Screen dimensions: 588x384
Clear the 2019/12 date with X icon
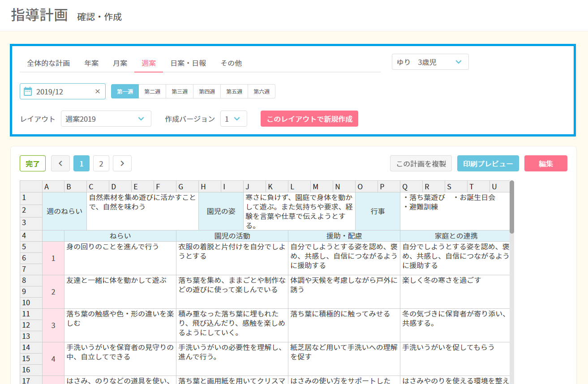coord(98,91)
